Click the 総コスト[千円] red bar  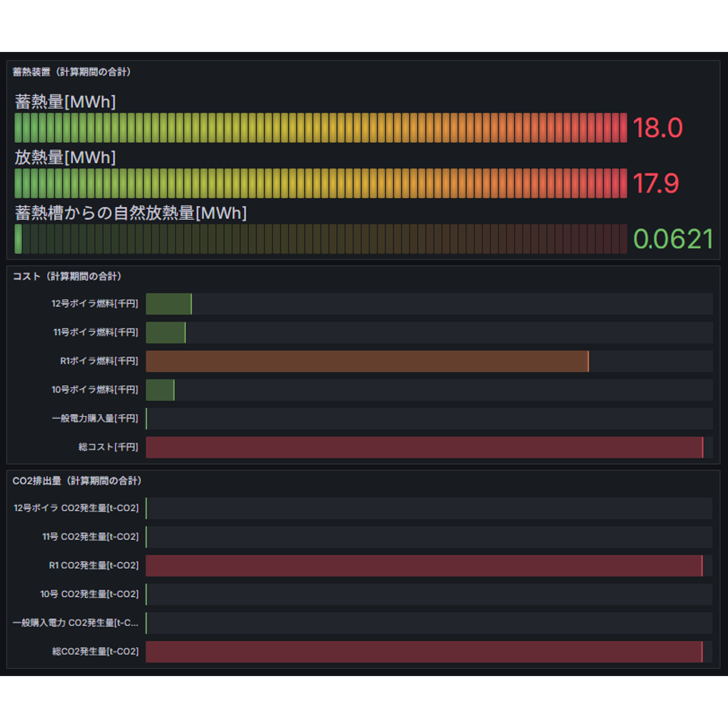click(424, 447)
